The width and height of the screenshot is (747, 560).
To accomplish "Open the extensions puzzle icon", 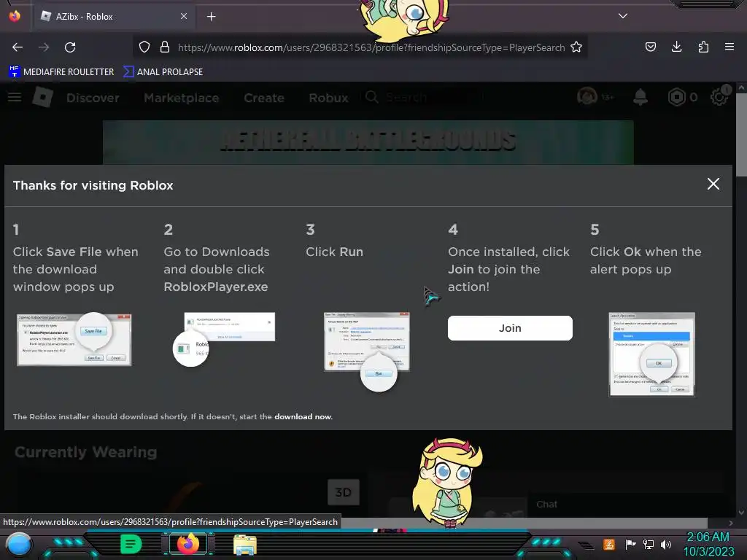I will [703, 47].
